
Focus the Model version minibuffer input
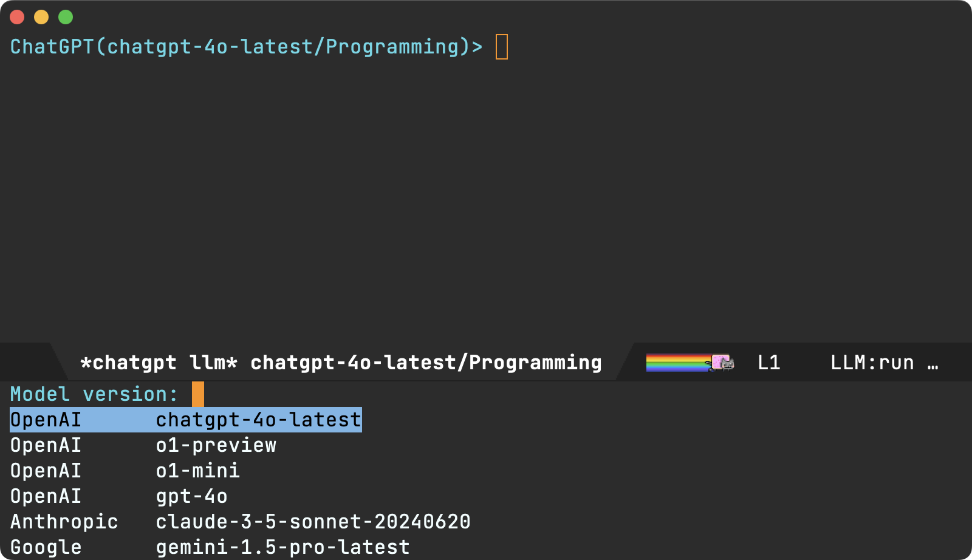pos(198,394)
